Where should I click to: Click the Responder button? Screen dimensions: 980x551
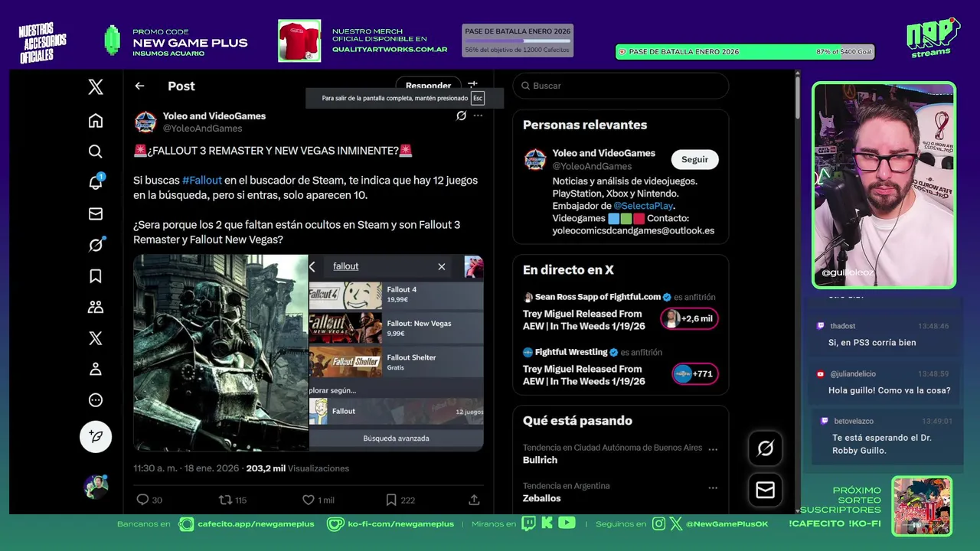coord(428,86)
